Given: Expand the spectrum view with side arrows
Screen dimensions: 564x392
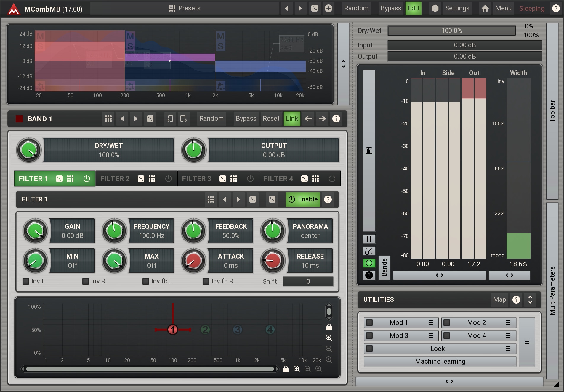Looking at the screenshot, I should click(343, 64).
